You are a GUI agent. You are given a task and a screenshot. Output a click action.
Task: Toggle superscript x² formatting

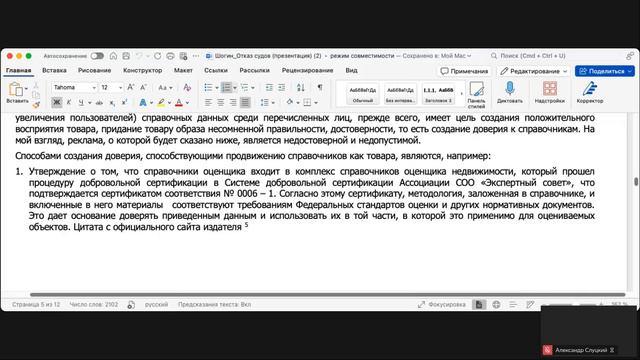pos(124,102)
